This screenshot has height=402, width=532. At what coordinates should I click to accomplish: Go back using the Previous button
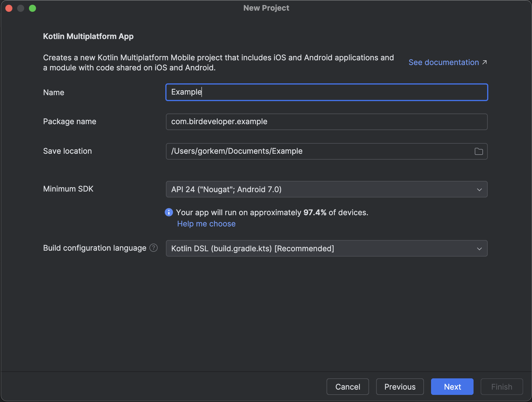point(400,387)
